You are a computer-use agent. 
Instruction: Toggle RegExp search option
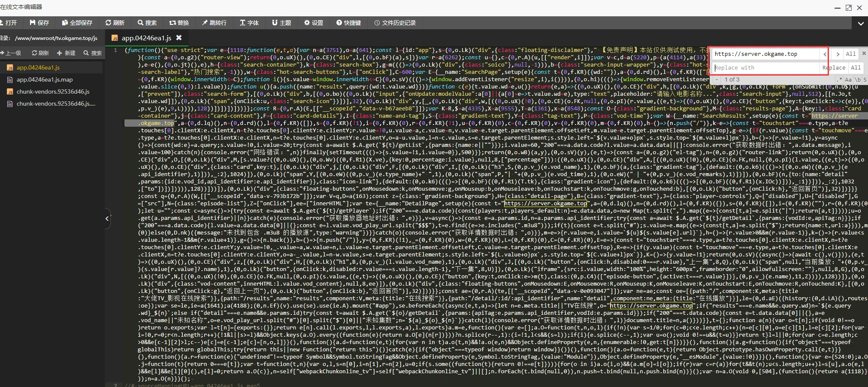839,79
